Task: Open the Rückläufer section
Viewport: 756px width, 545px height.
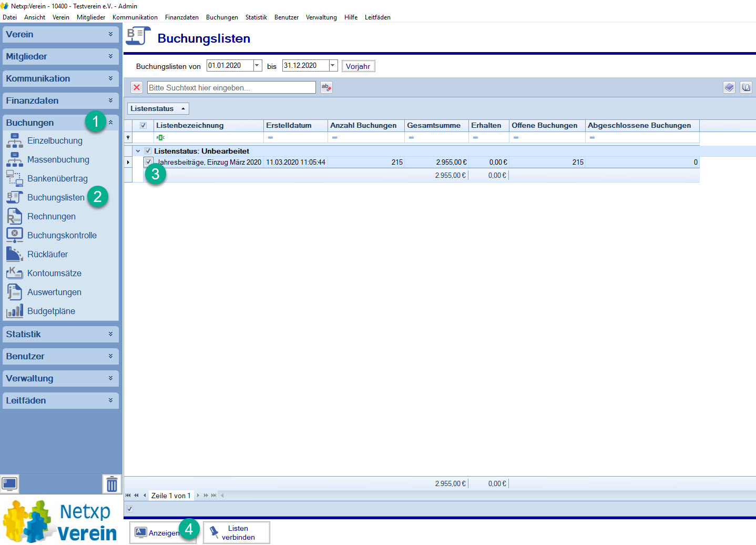Action: tap(47, 255)
